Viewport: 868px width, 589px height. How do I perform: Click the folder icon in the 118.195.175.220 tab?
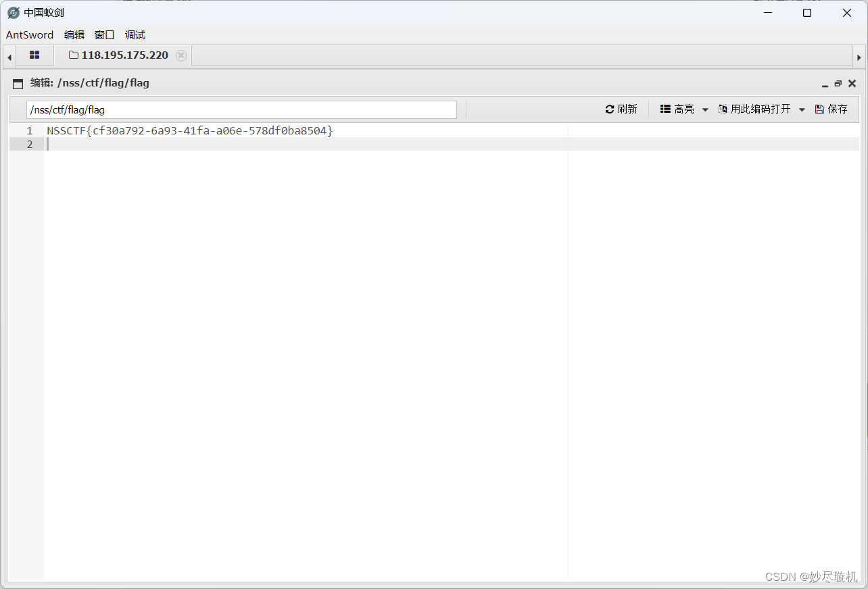(73, 55)
